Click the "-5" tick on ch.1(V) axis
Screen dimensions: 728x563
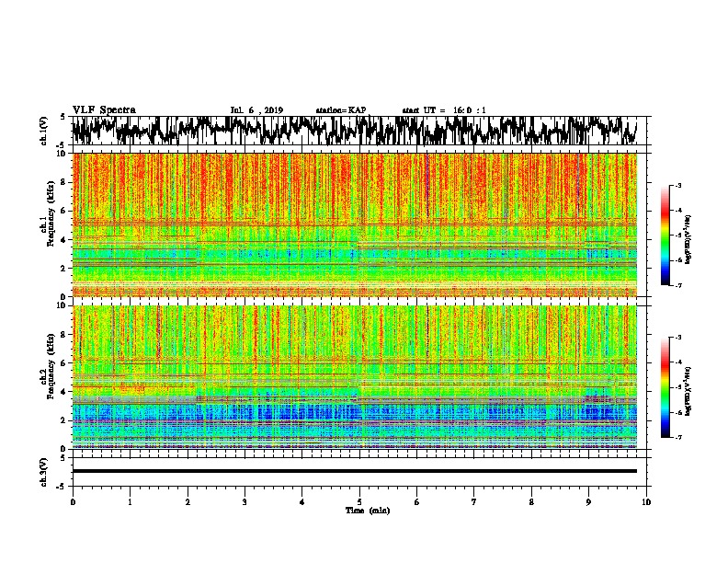tap(62, 144)
